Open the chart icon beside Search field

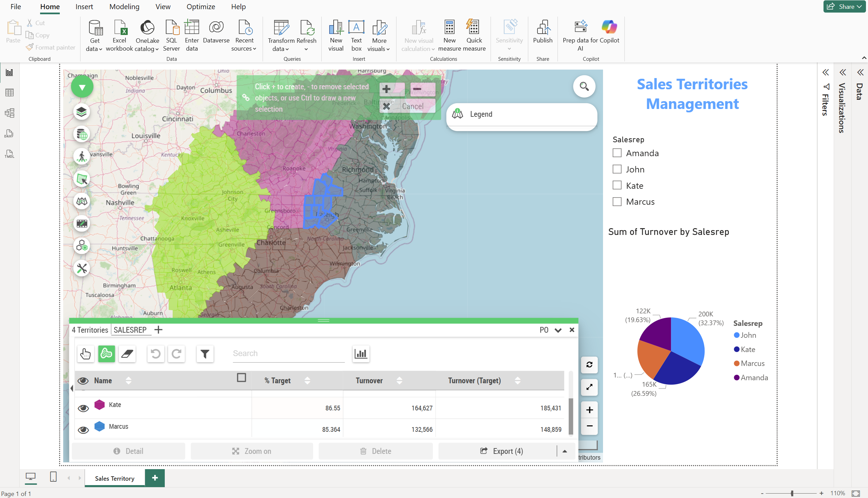[x=361, y=353]
